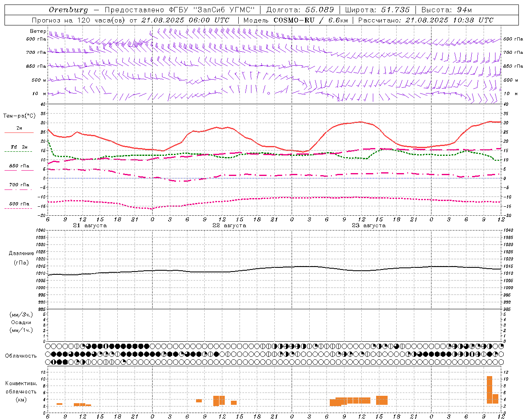Click the black surface pressure curve
525x420 pixels.
(275, 267)
